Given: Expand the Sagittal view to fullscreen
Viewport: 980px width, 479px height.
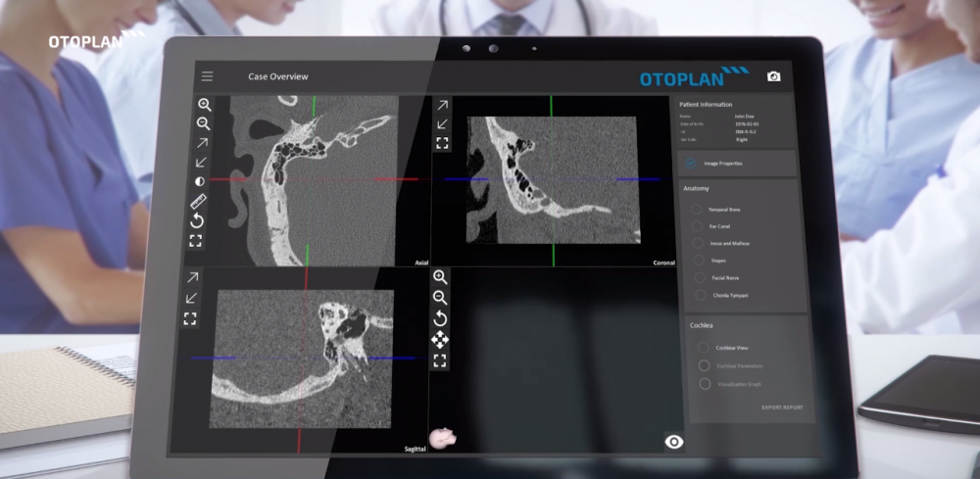Looking at the screenshot, I should (190, 319).
